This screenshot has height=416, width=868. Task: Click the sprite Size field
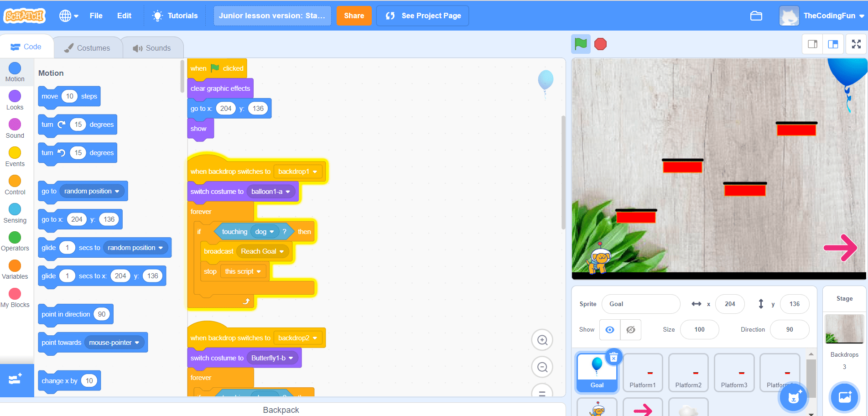point(699,329)
